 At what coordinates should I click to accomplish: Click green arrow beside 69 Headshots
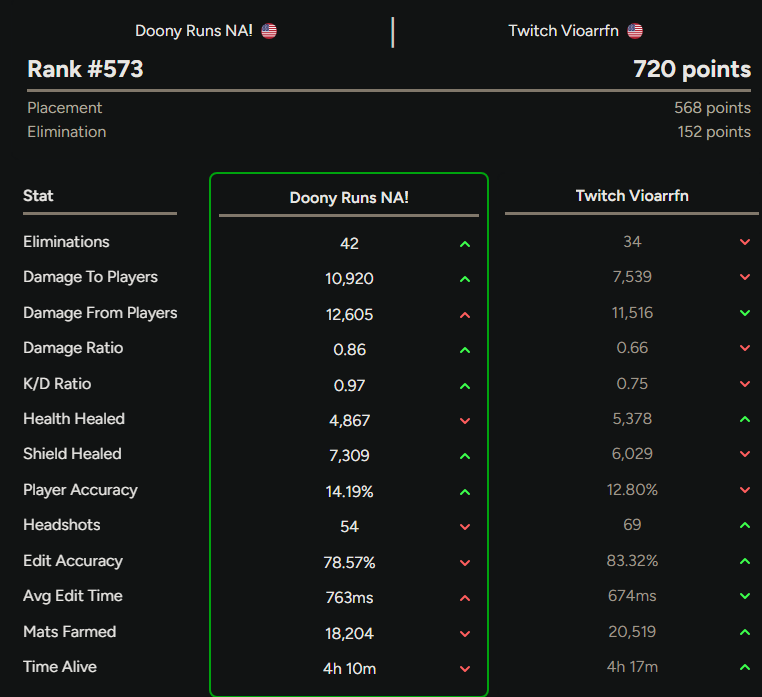745,524
